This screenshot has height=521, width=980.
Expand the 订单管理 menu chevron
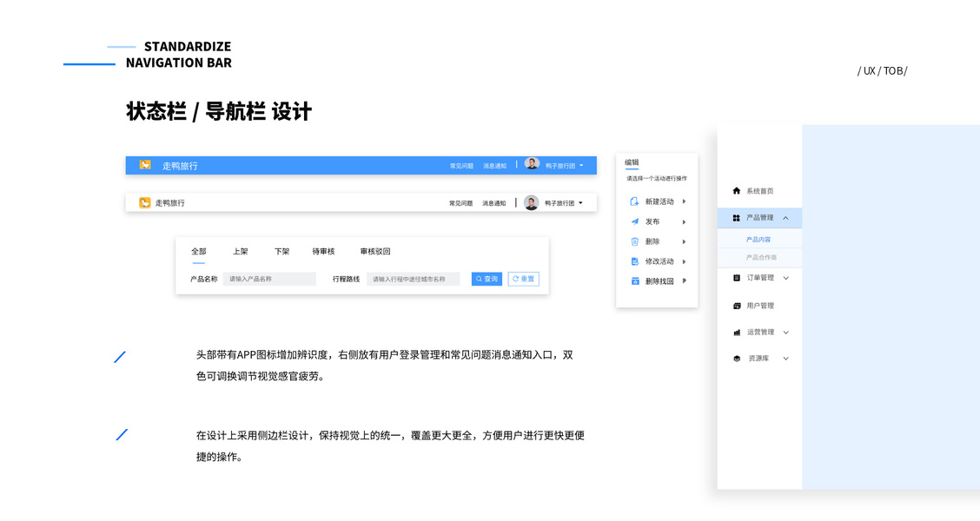(x=785, y=278)
